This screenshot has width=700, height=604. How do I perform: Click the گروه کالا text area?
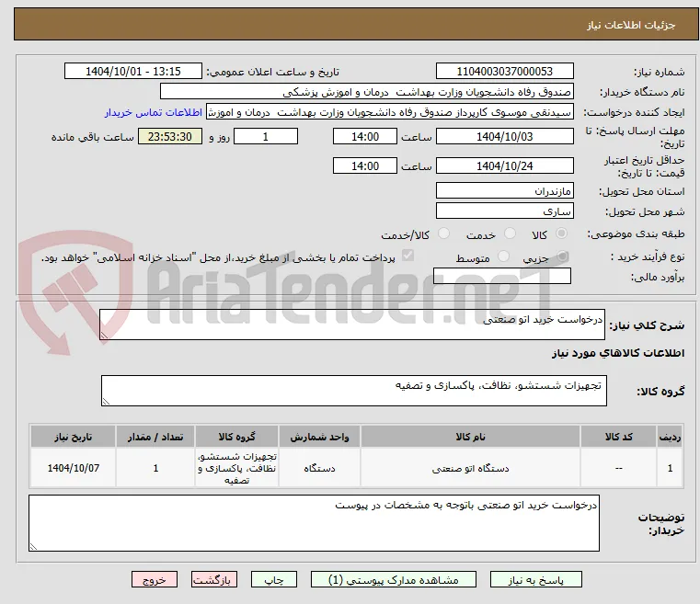point(354,391)
